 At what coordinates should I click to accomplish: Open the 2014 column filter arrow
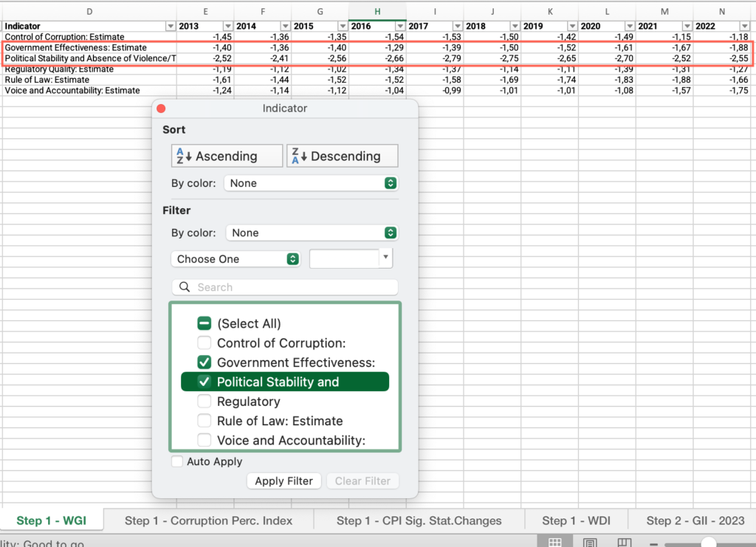point(286,26)
